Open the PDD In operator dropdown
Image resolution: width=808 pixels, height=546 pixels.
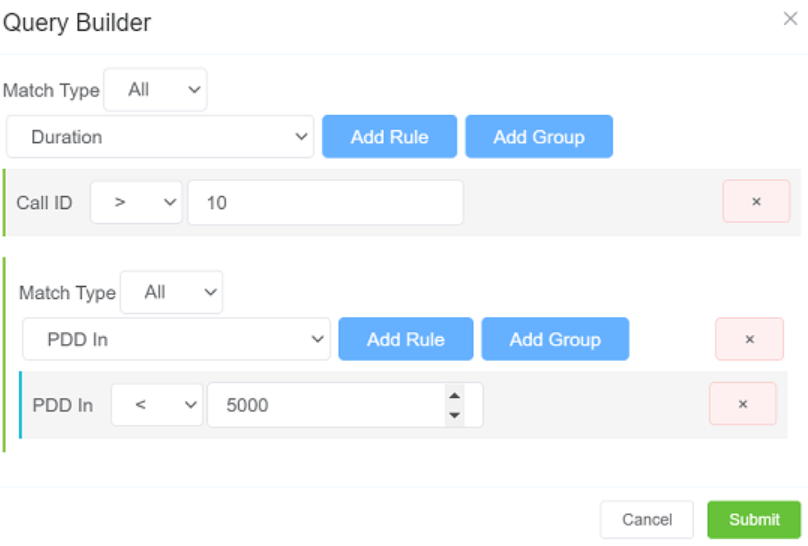tap(157, 406)
